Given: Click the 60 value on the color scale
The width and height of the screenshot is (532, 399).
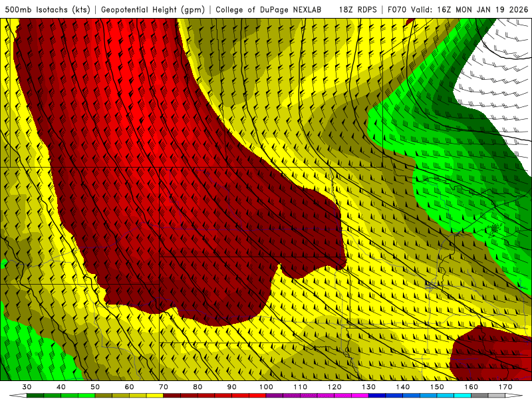Looking at the screenshot, I should click(x=129, y=387).
